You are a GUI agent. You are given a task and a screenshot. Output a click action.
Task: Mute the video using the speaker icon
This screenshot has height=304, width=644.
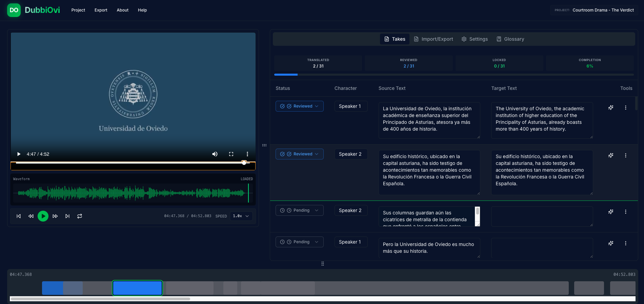(x=215, y=154)
